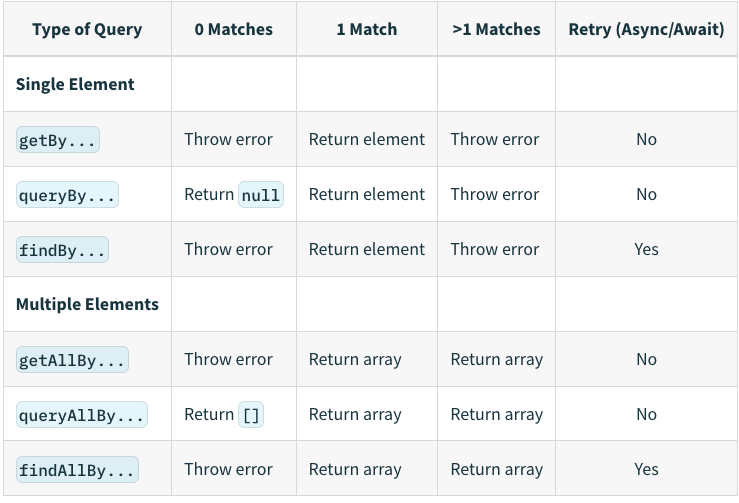This screenshot has width=739, height=503.
Task: Select the queryBy... code badge
Action: point(67,195)
